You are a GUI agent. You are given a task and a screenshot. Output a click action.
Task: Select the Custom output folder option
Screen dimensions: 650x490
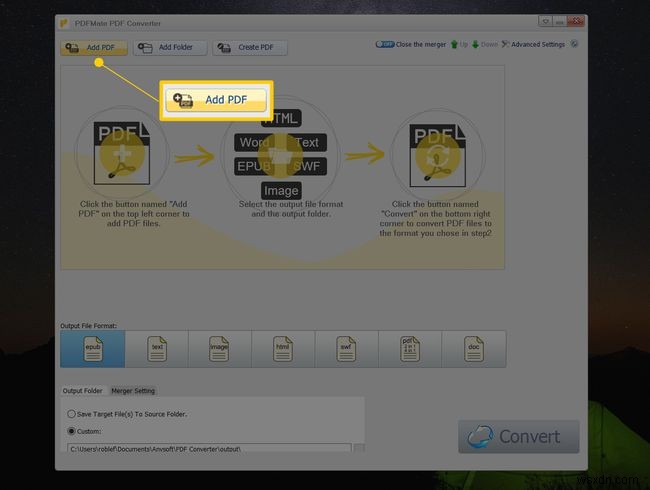(84, 431)
